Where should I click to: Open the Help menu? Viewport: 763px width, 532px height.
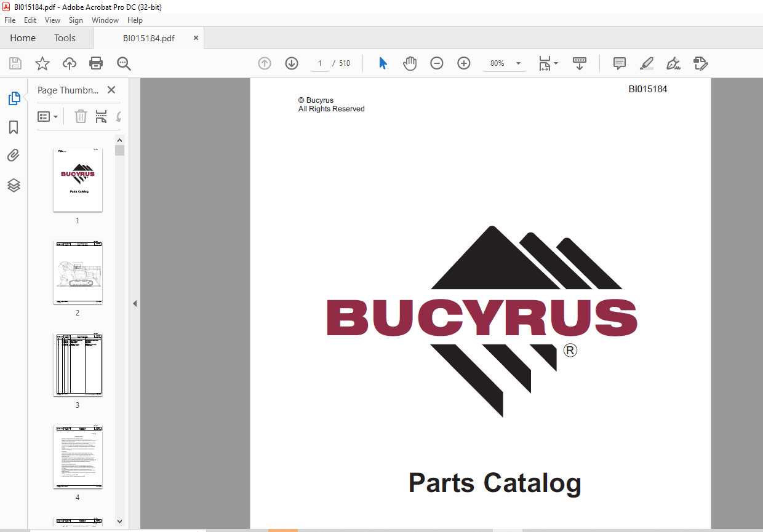[x=135, y=20]
